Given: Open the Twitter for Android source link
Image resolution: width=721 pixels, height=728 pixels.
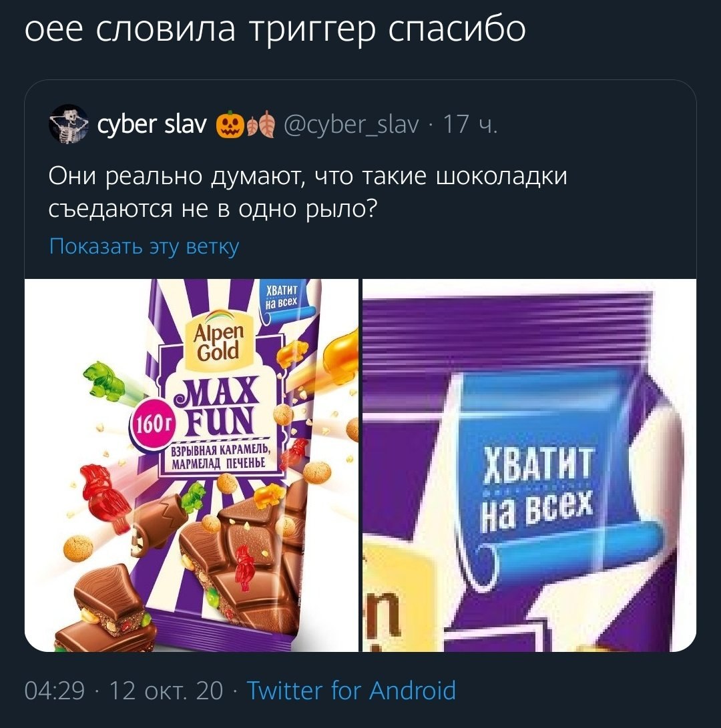Looking at the screenshot, I should (351, 690).
